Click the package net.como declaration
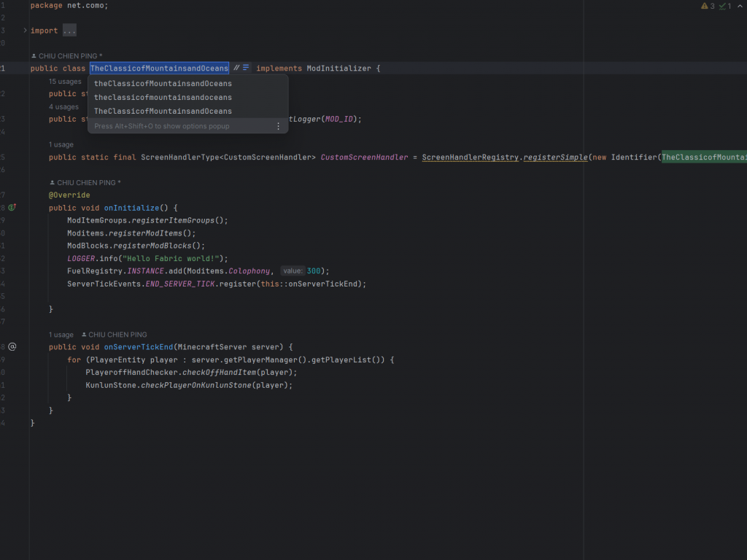Viewport: 747px width, 560px height. 69,6
